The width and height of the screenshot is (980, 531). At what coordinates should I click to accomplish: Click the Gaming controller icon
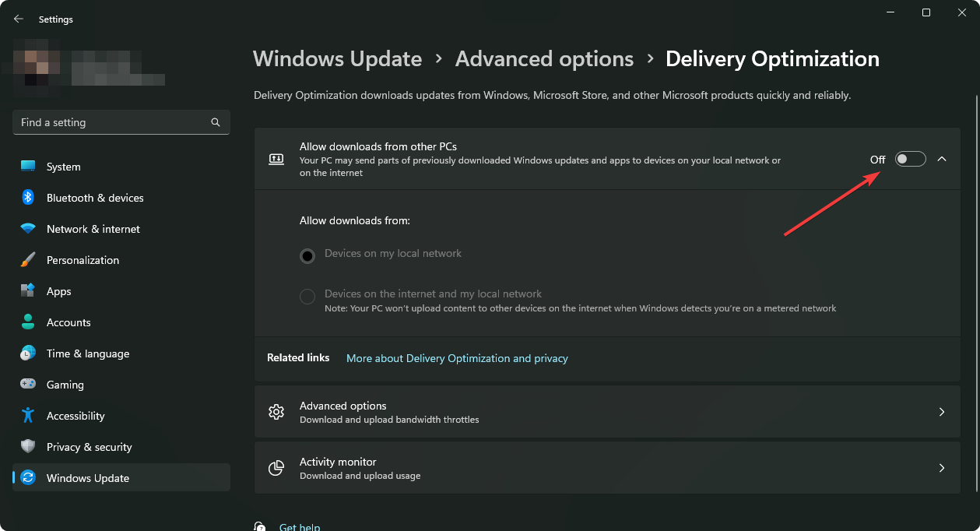(x=28, y=384)
